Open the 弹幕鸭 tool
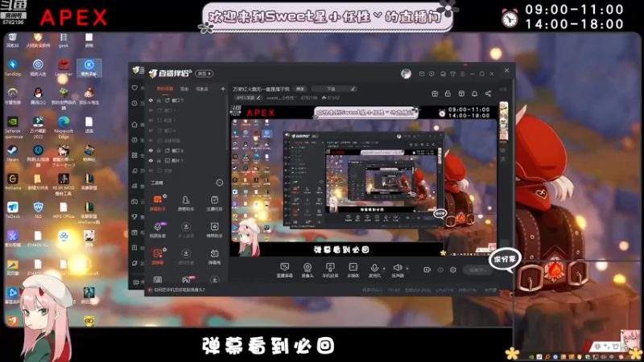 (x=214, y=257)
